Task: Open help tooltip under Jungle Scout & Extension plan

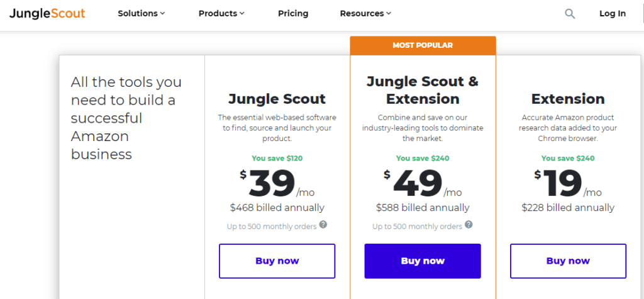Action: click(469, 225)
